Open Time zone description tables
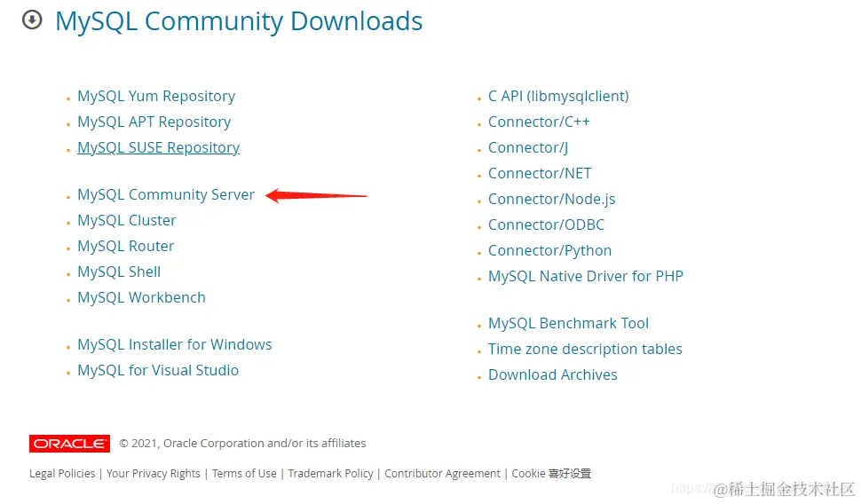The image size is (861, 504). coord(585,350)
